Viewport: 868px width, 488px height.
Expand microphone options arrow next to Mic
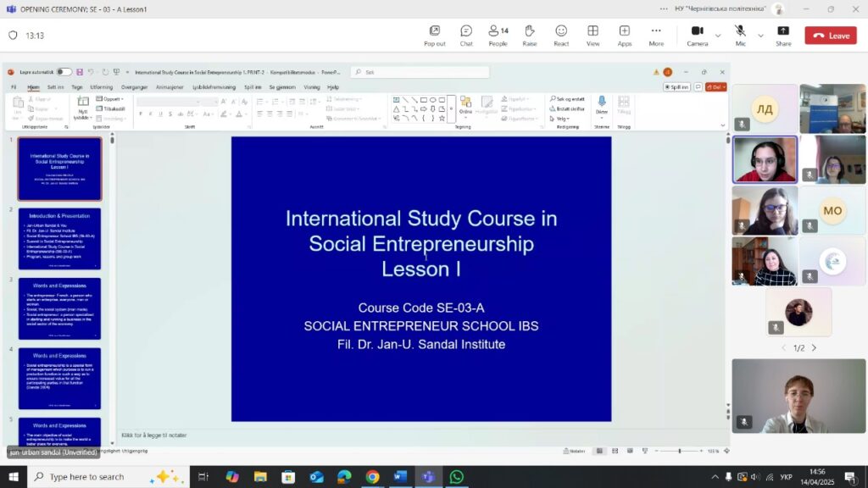tap(760, 36)
